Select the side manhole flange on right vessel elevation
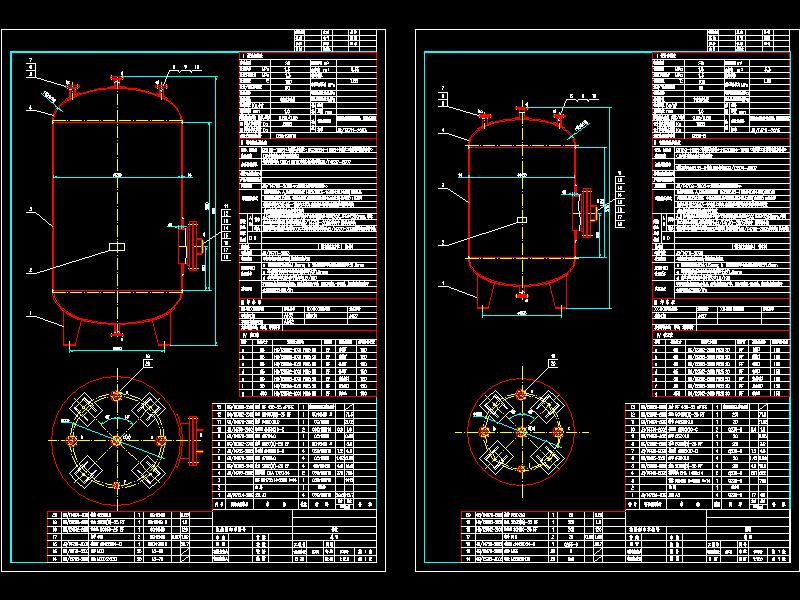 pos(586,212)
